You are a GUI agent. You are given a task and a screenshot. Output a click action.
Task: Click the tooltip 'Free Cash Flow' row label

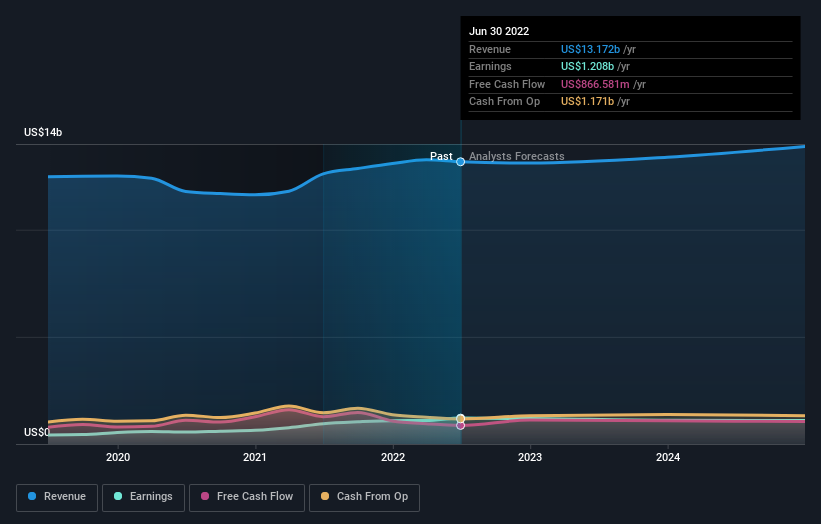tap(507, 84)
